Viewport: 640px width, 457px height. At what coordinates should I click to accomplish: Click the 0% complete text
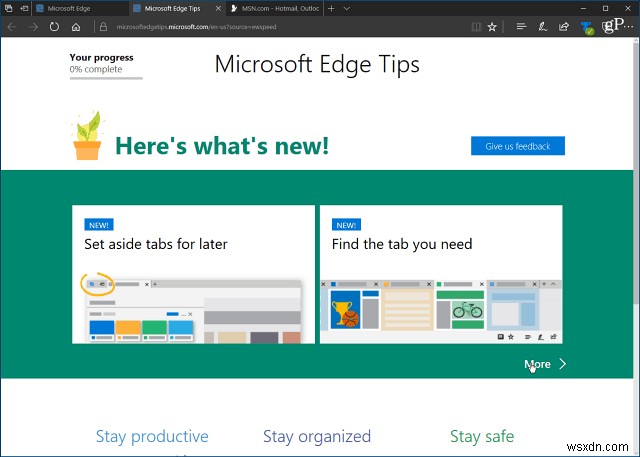(96, 69)
